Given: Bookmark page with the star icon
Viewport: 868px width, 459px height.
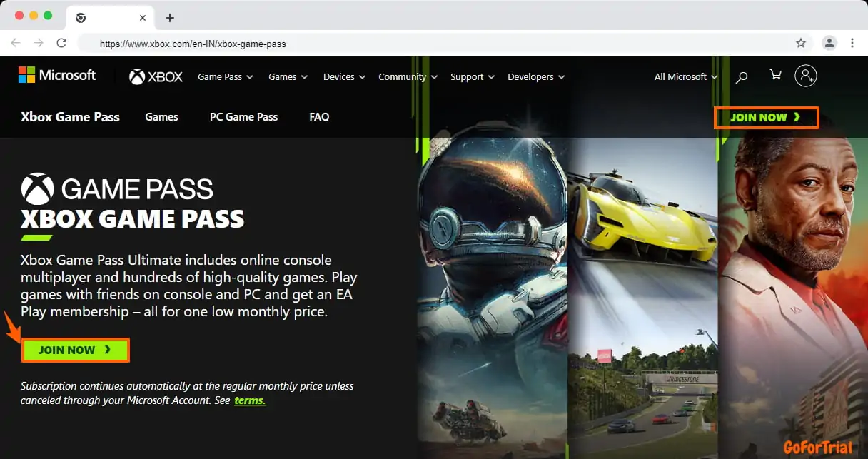Looking at the screenshot, I should [x=801, y=43].
